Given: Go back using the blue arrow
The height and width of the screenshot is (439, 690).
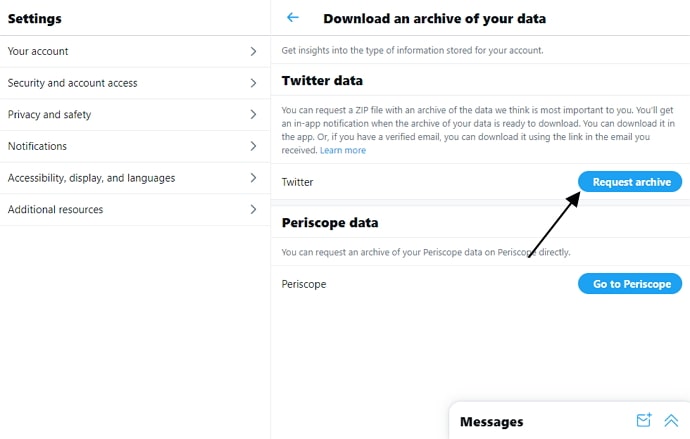Looking at the screenshot, I should click(x=293, y=17).
